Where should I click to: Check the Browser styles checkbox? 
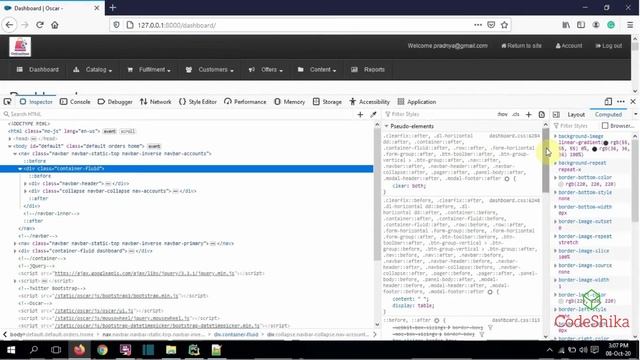pyautogui.click(x=605, y=126)
